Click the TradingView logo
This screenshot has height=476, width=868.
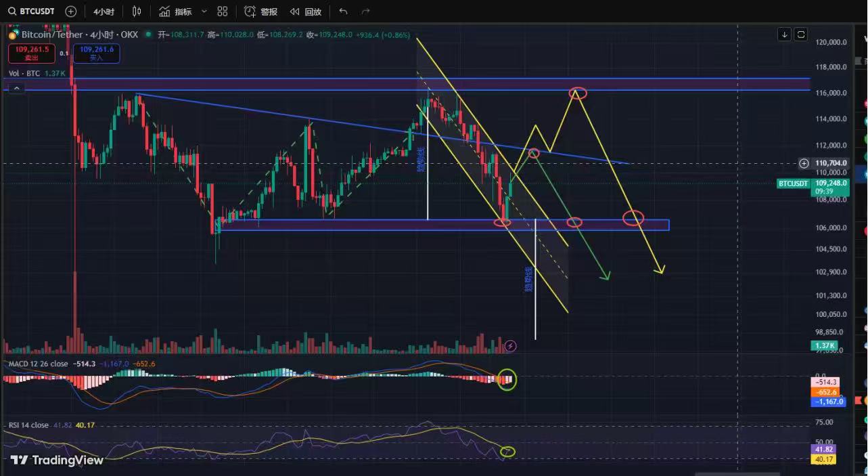click(x=57, y=460)
